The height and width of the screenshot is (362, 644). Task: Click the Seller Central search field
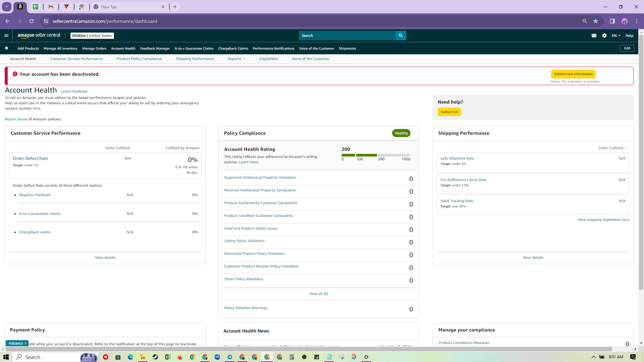tap(347, 36)
